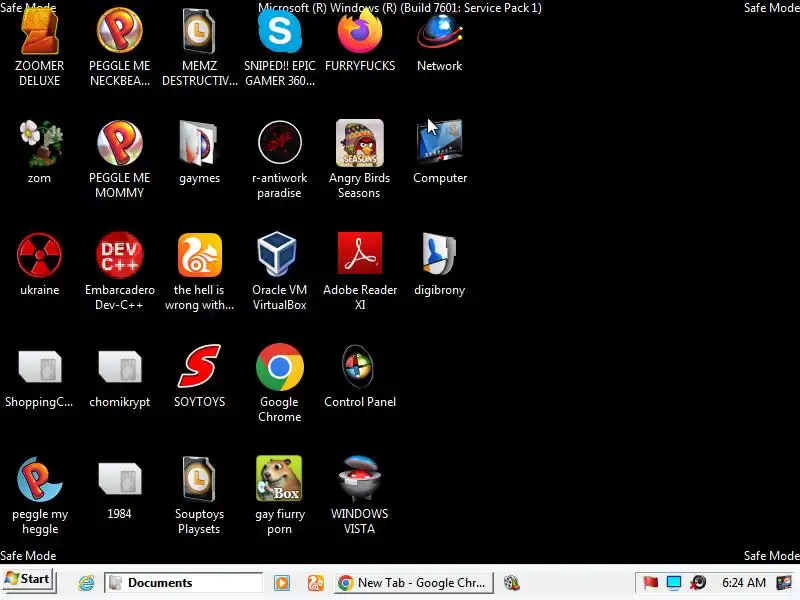Select the 1984 file icon
The image size is (800, 600).
click(x=120, y=479)
